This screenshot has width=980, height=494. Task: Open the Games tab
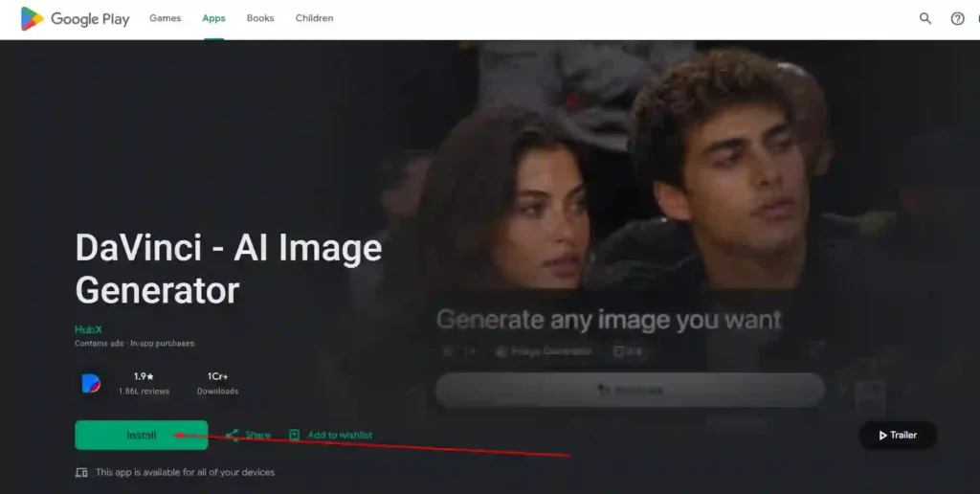[x=165, y=18]
